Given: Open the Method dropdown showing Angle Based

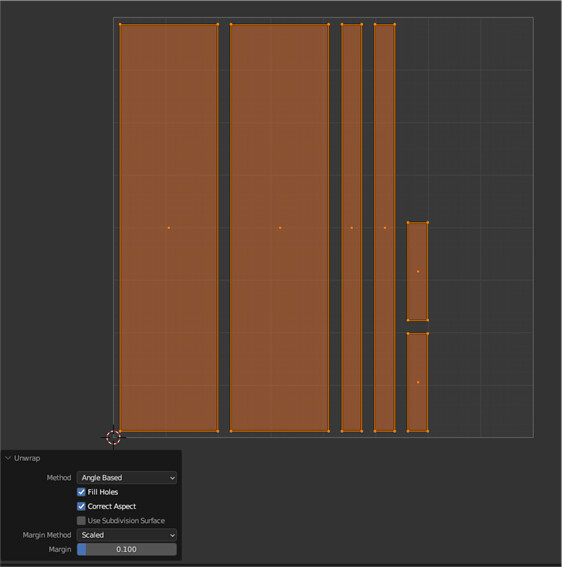Looking at the screenshot, I should 127,478.
